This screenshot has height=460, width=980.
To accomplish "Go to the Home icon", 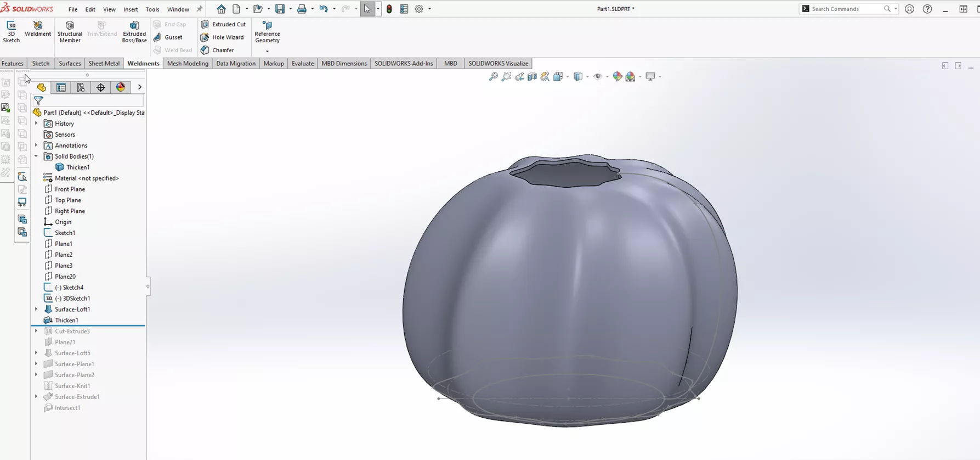I will point(221,9).
